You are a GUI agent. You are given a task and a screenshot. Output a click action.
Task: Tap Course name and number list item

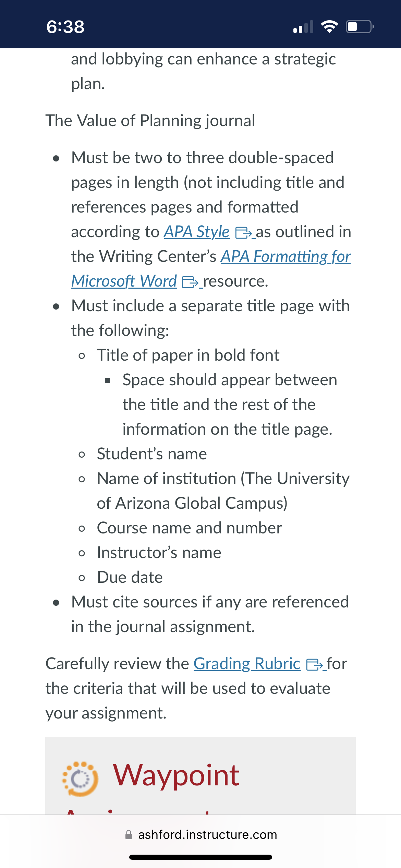190,528
